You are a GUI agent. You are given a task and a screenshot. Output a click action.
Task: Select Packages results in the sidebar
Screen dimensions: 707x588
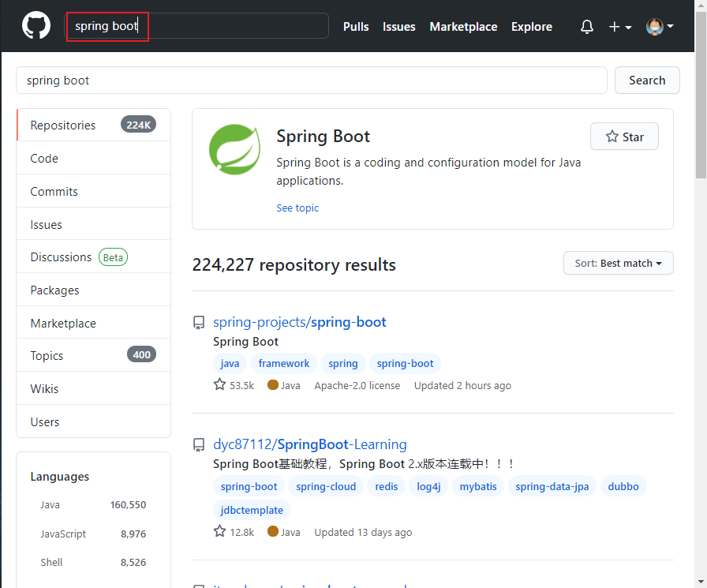click(x=93, y=290)
